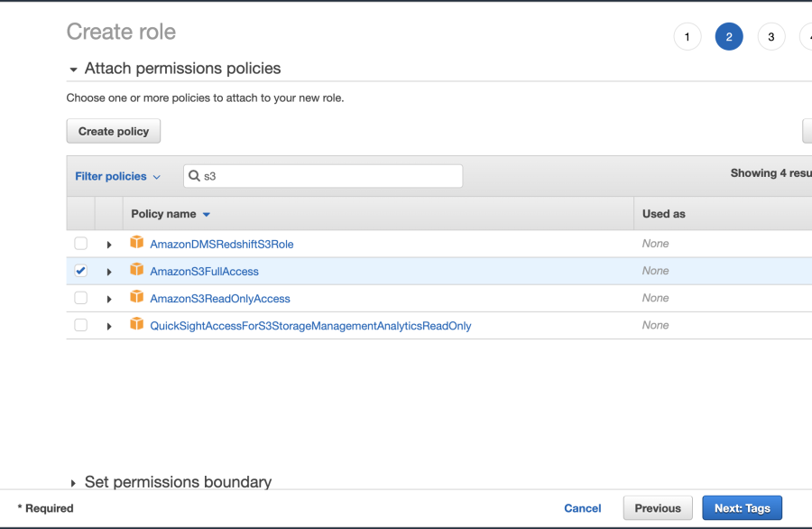Click the QuickSightAccessForS3StorageManagementAnalyticsReadOnly cube icon
The width and height of the screenshot is (812, 529).
(x=137, y=324)
